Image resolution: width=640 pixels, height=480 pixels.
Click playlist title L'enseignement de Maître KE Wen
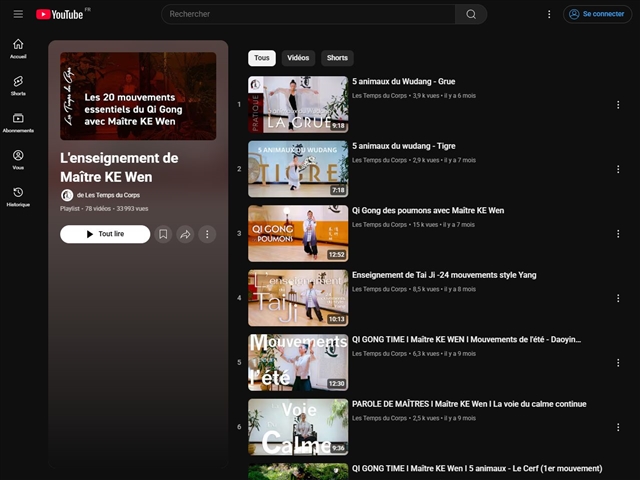[119, 168]
